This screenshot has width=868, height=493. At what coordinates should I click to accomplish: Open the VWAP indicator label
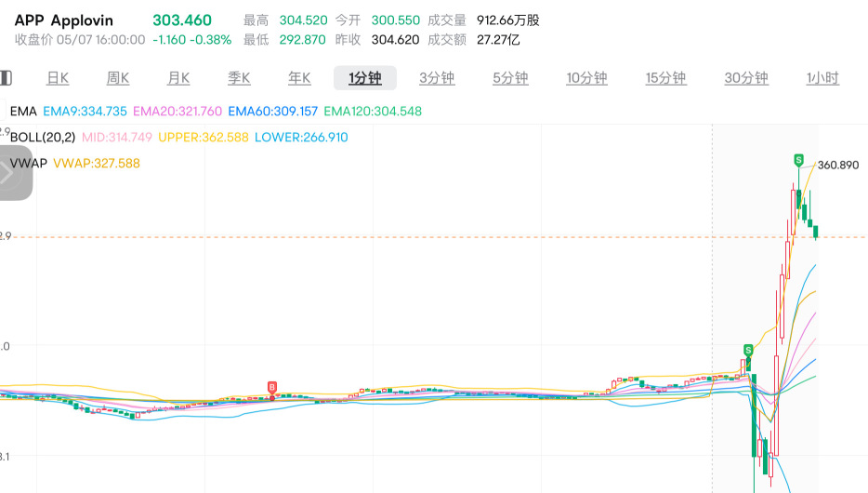(29, 164)
